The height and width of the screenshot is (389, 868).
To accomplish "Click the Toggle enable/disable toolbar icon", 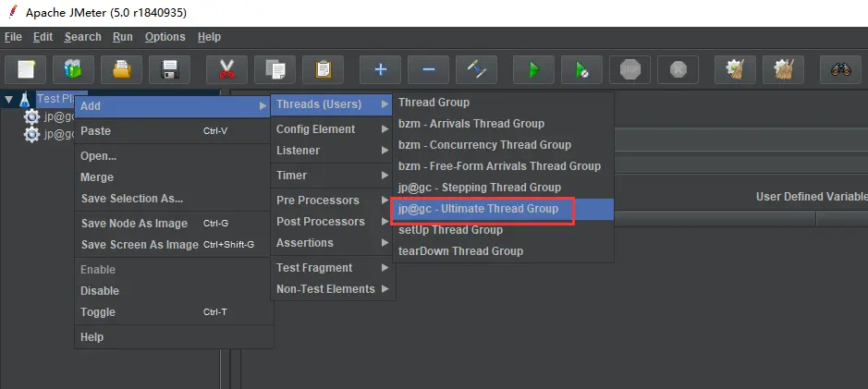I will click(476, 69).
